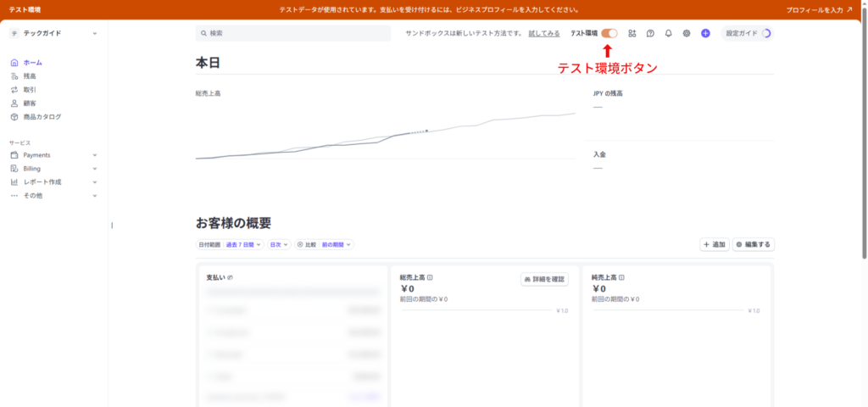Click the link icon next to 支払い

click(230, 277)
